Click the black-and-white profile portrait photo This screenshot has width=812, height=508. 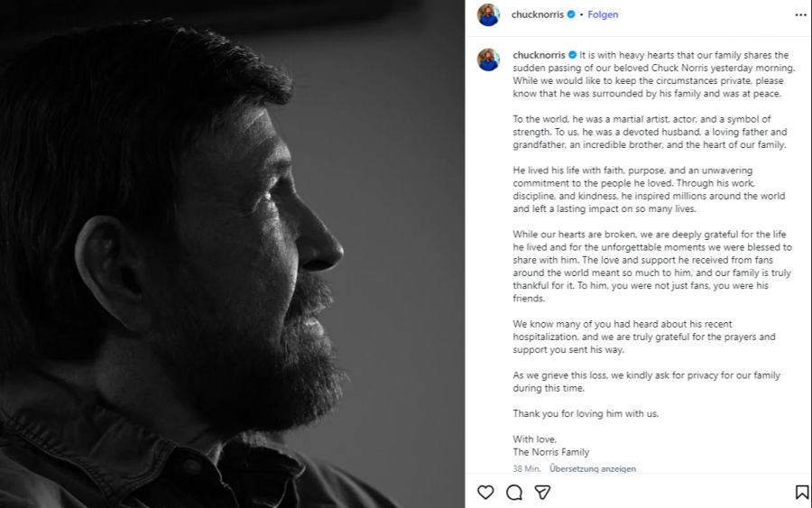232,254
